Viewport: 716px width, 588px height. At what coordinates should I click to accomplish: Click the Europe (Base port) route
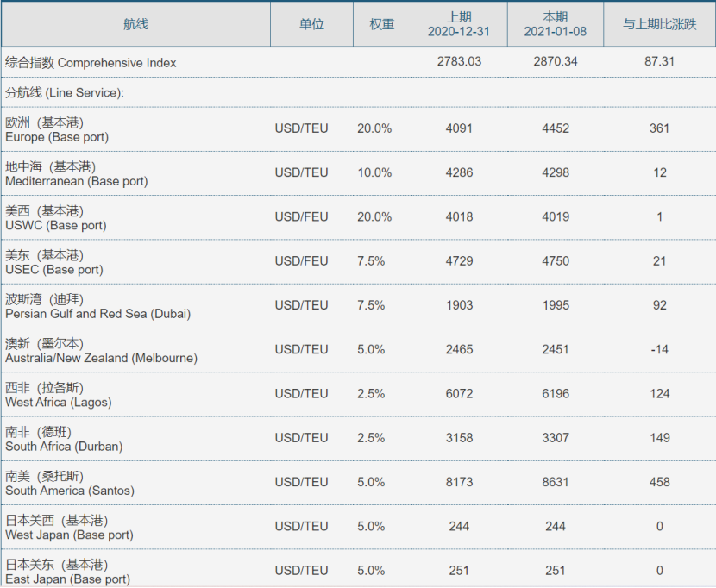(57, 129)
